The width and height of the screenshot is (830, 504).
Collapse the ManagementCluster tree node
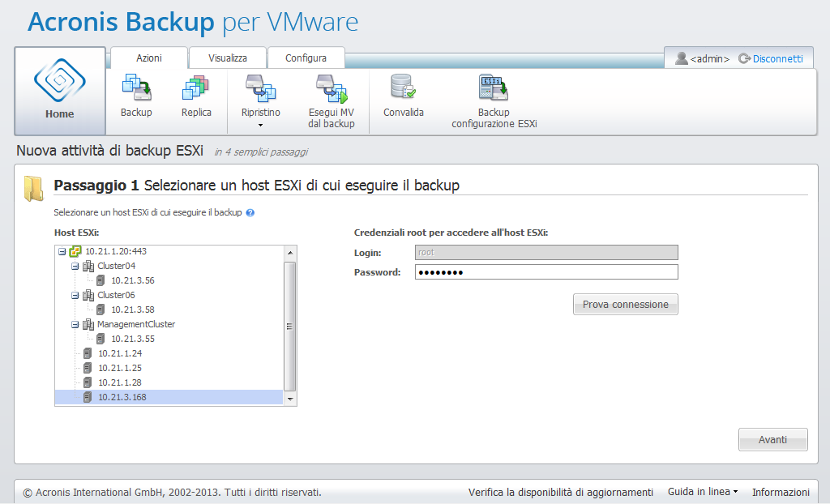(x=75, y=325)
